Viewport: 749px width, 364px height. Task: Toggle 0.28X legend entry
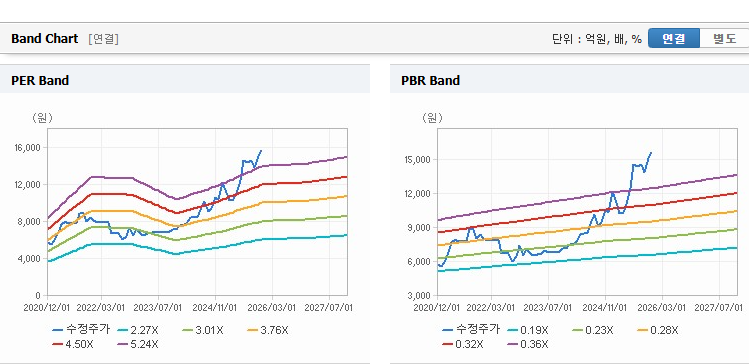pyautogui.click(x=657, y=330)
